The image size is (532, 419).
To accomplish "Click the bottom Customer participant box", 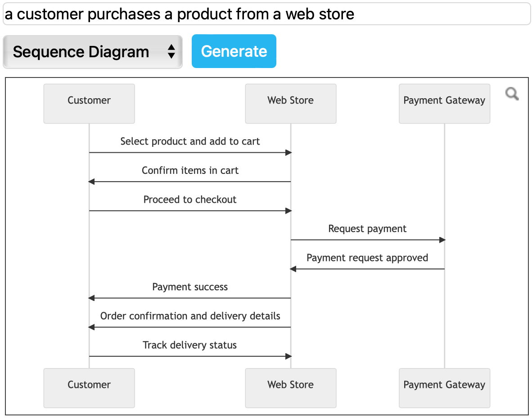I will pyautogui.click(x=89, y=388).
